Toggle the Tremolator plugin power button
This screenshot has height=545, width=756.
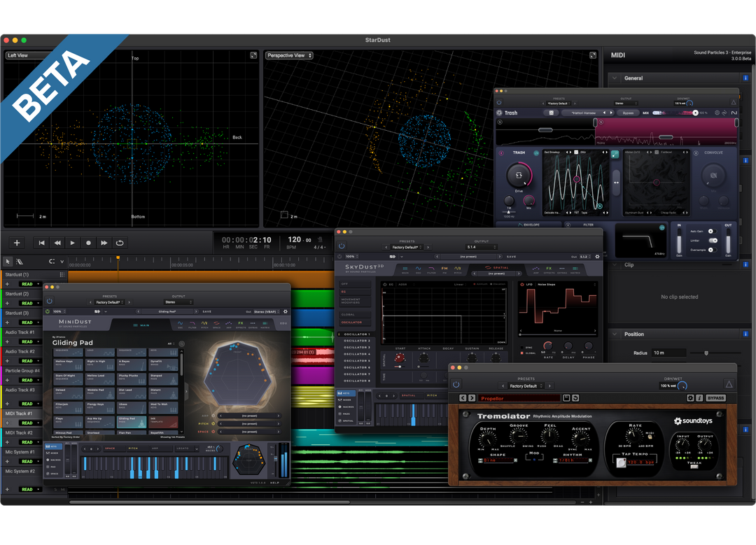[x=456, y=385]
